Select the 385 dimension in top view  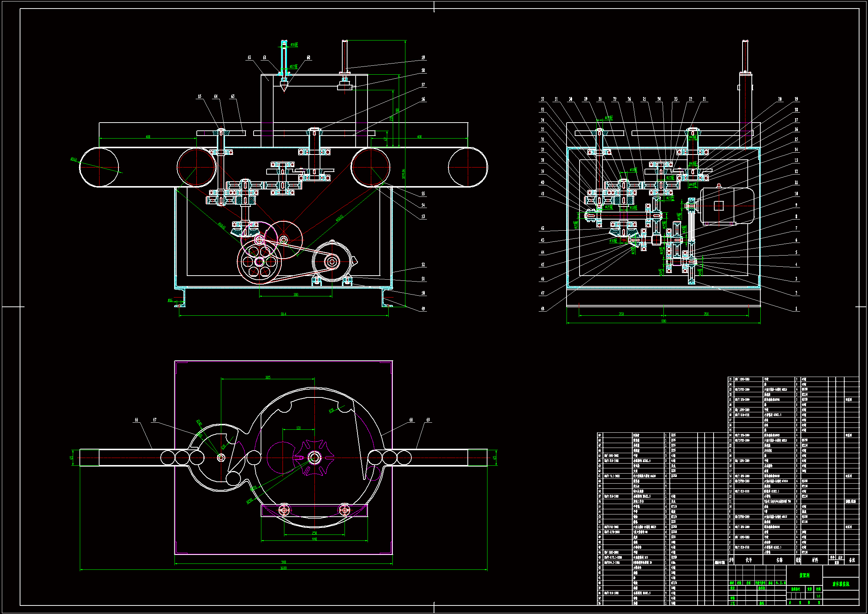click(x=268, y=377)
